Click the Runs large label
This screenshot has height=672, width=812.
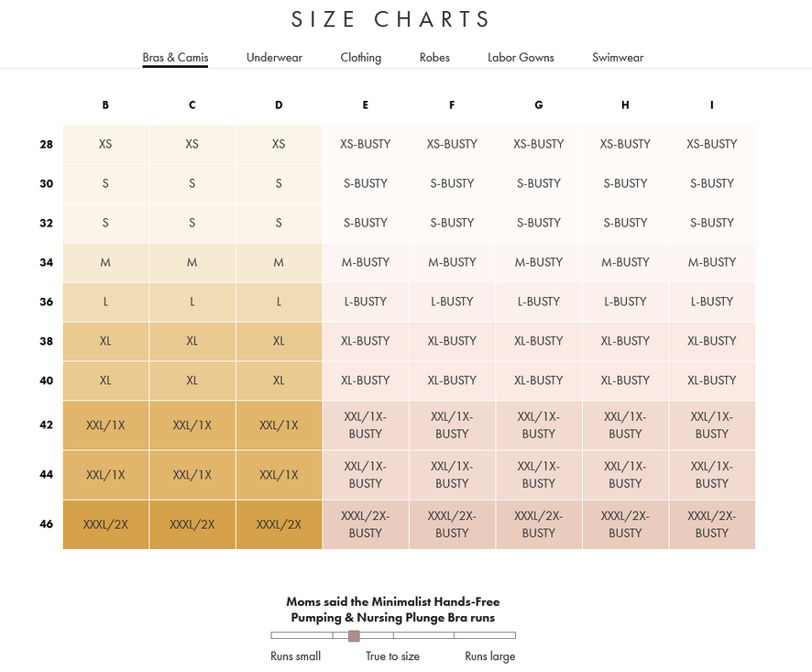point(489,656)
